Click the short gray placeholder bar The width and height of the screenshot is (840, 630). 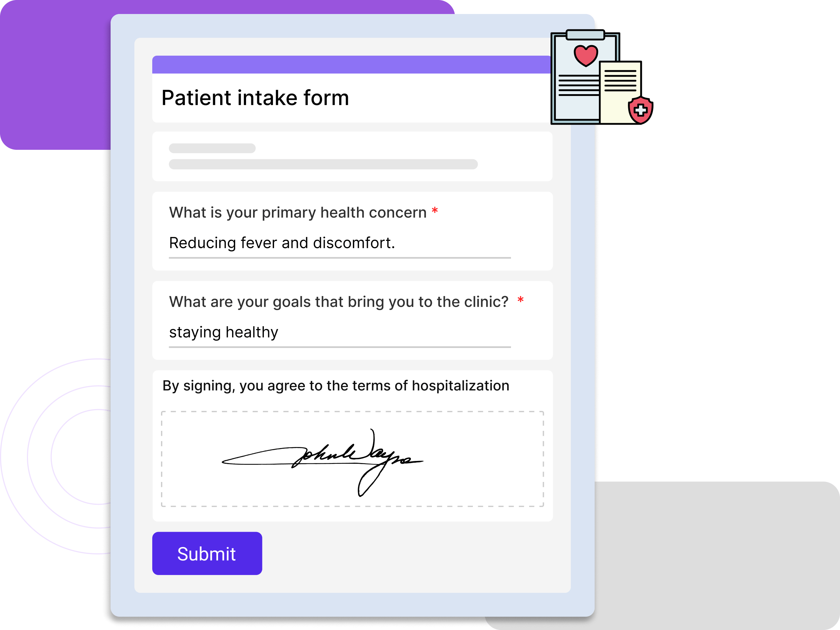tap(212, 148)
